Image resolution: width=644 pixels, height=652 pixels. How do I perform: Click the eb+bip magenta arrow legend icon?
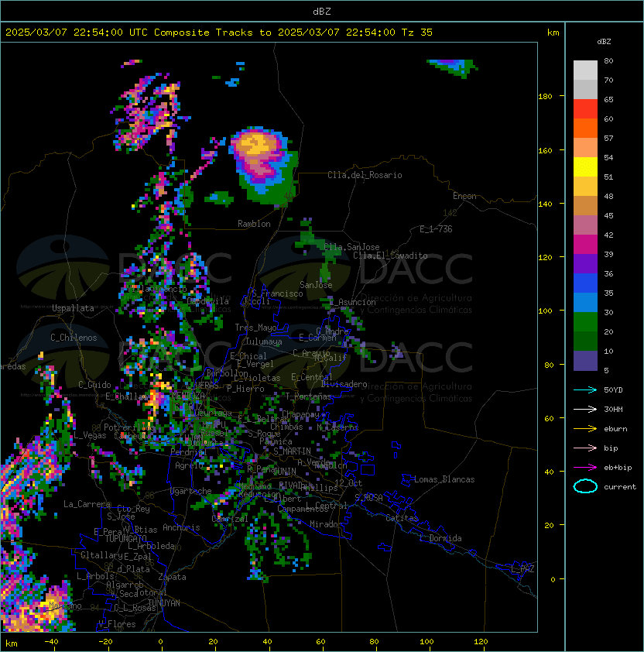(x=585, y=468)
